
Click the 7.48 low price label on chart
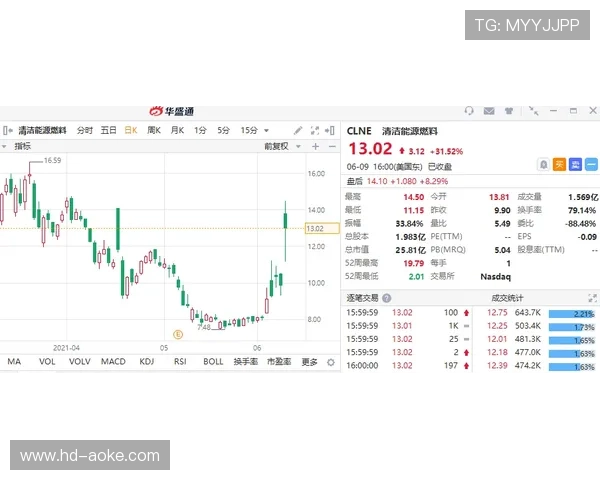tap(204, 327)
